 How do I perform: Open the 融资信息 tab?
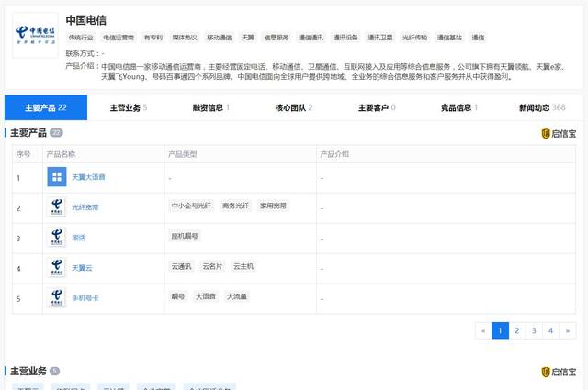tap(210, 108)
